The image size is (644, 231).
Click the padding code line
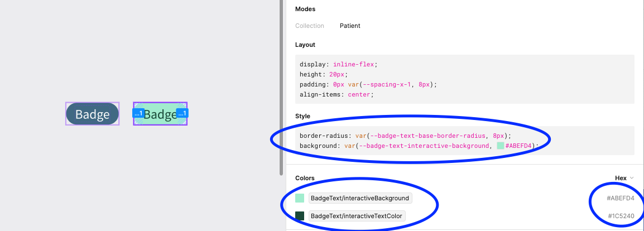tap(368, 84)
